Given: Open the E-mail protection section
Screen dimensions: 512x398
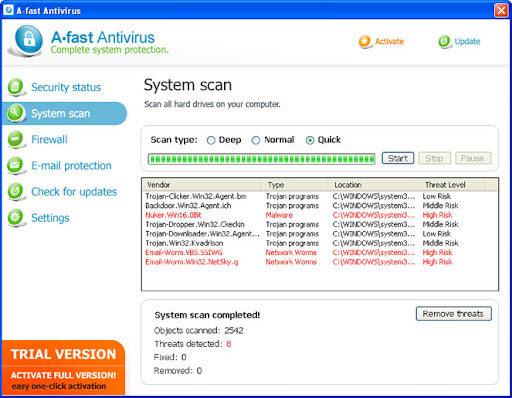Looking at the screenshot, I should pos(71,166).
